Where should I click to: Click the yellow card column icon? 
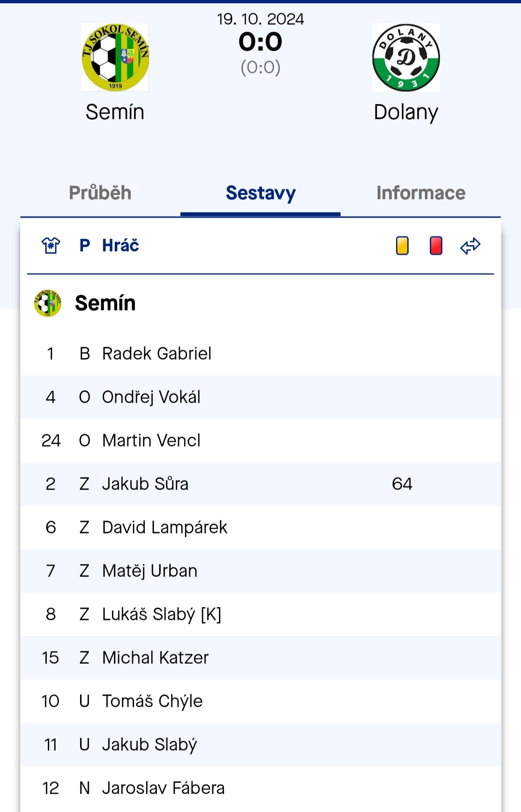(x=402, y=245)
